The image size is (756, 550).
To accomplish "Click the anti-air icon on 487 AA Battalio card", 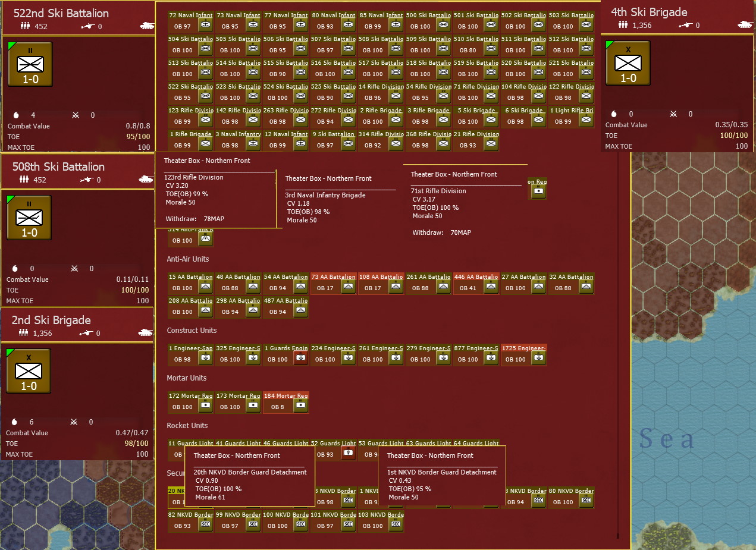I will [x=300, y=311].
